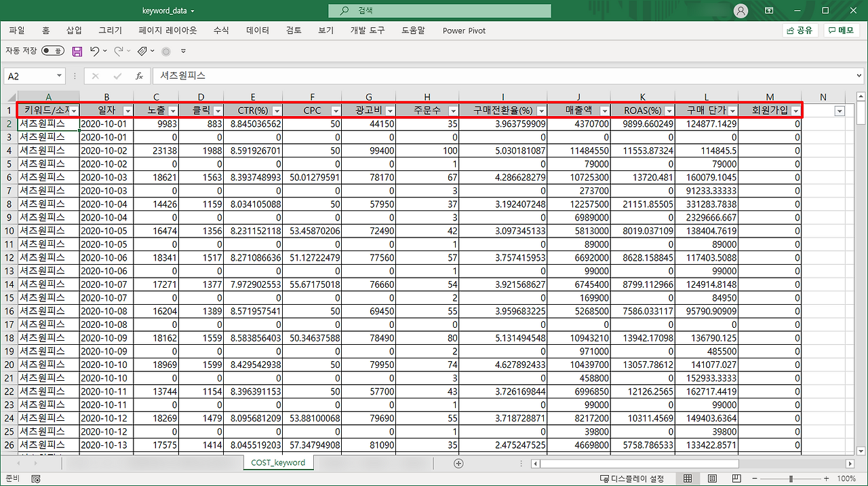The width and height of the screenshot is (868, 486).
Task: Click the zoom in plus button
Action: click(827, 479)
